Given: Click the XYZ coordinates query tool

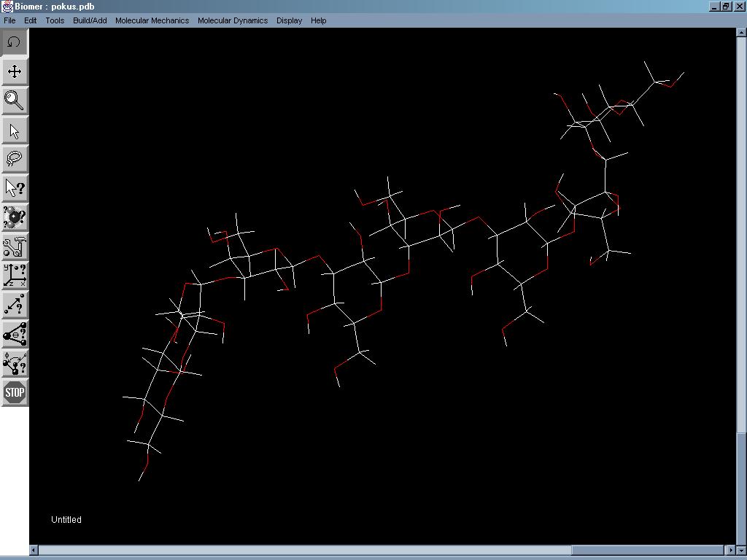Looking at the screenshot, I should [15, 276].
